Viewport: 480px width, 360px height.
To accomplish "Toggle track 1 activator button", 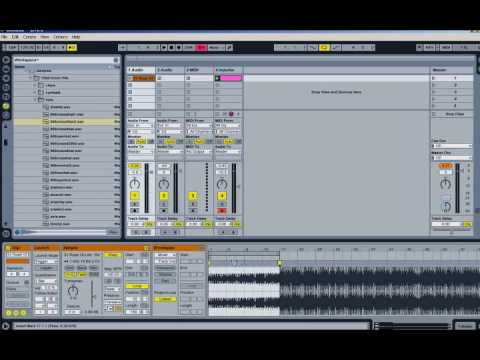I will tap(135, 196).
